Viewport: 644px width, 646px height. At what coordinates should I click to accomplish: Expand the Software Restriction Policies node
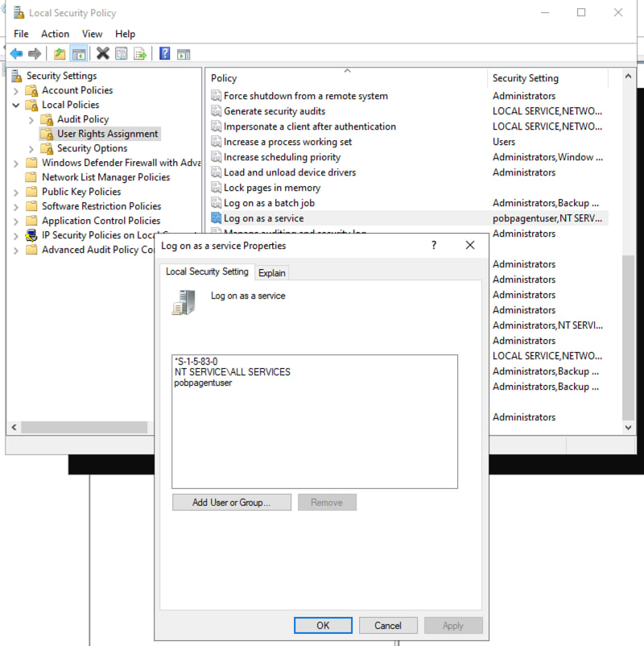click(16, 207)
